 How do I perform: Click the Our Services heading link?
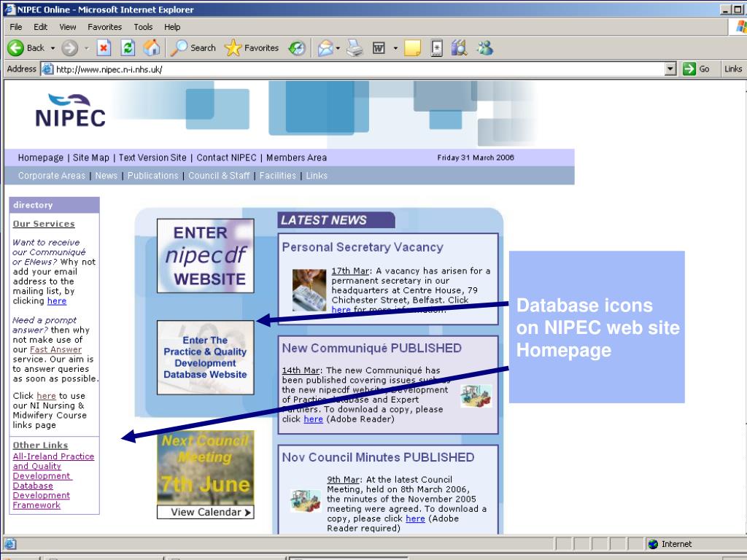(x=44, y=224)
